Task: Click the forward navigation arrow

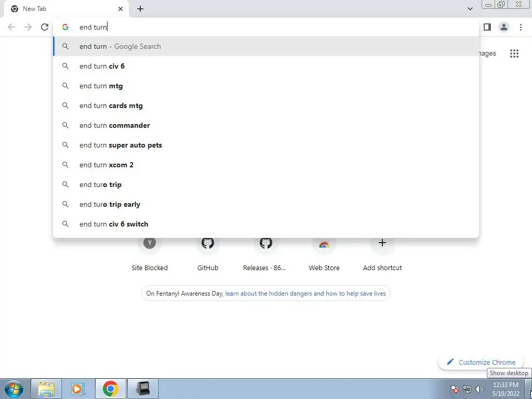Action: [x=28, y=27]
